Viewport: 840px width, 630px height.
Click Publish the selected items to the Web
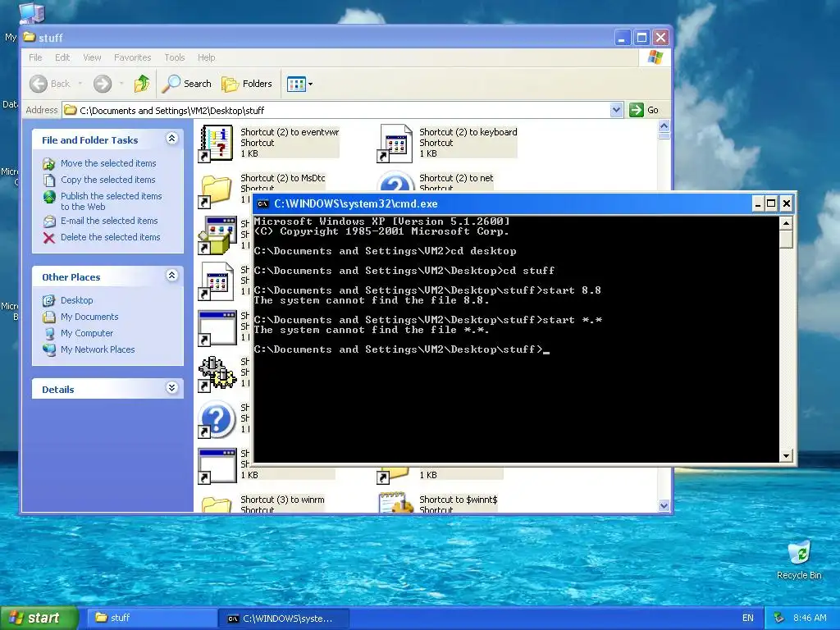[x=111, y=201]
